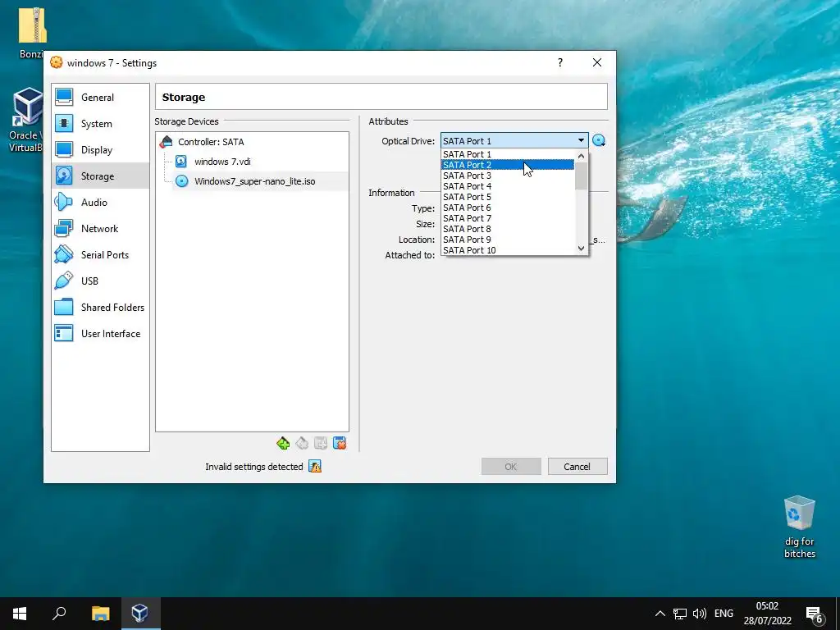Select Controller: SATA in the storage tree
Screen dimensions: 840x630
[211, 142]
